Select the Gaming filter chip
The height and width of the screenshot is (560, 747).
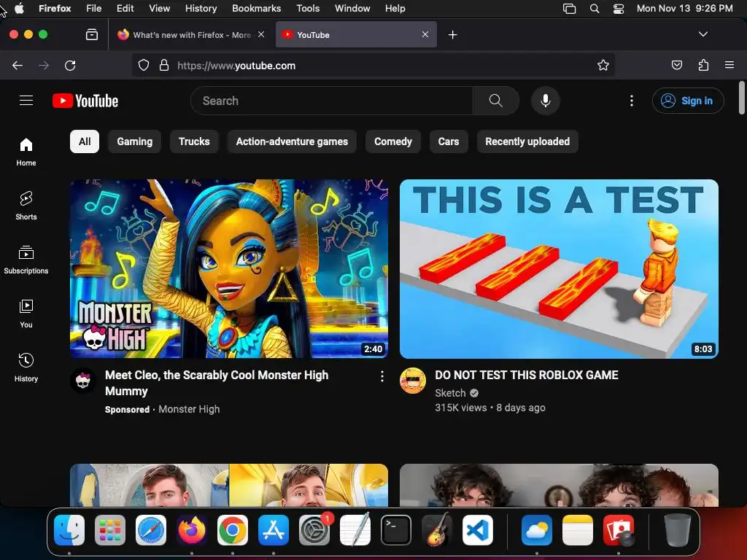135,141
